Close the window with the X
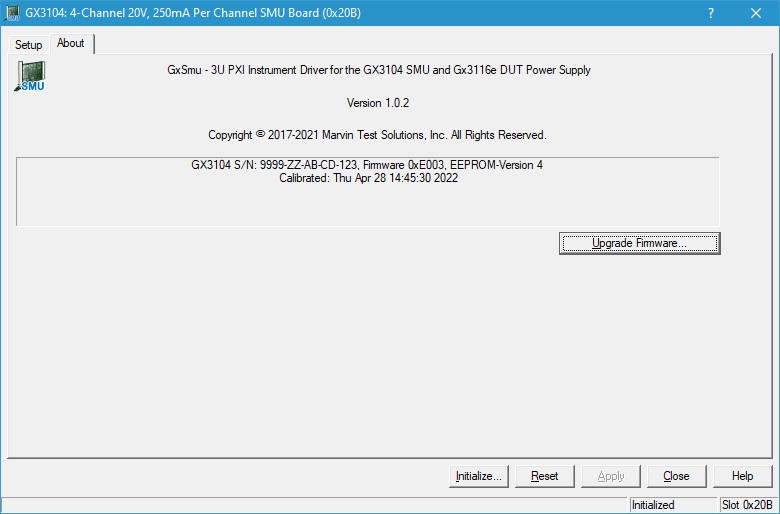 click(x=756, y=13)
